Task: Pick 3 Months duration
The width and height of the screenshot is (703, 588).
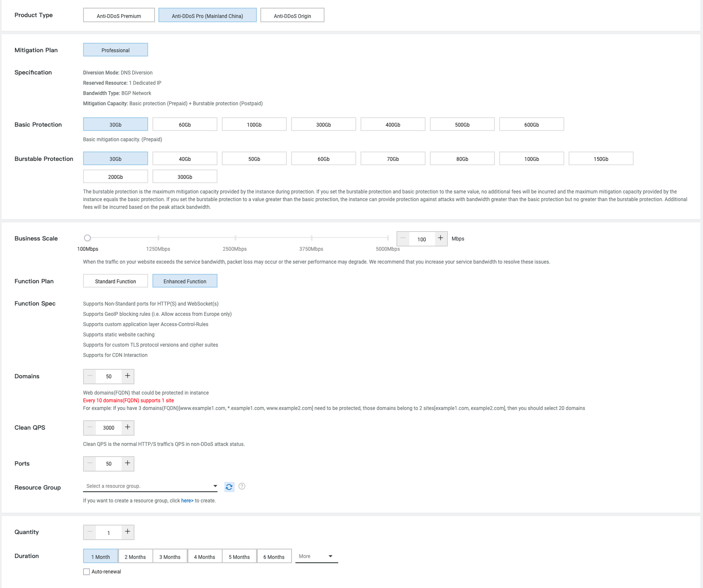Action: [x=170, y=556]
